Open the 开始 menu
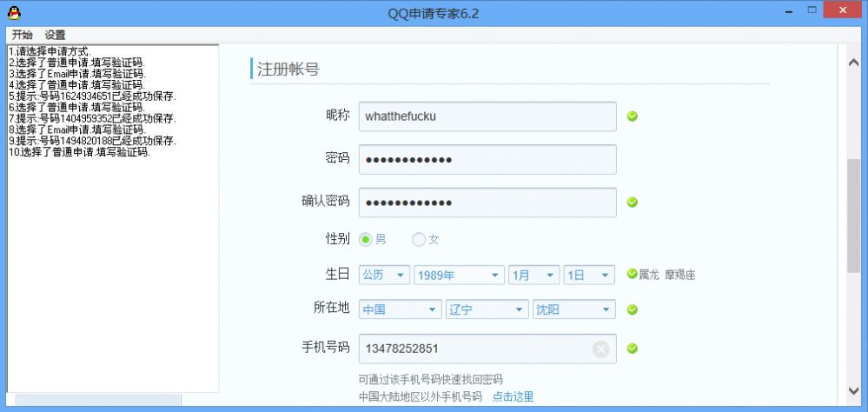 click(x=22, y=35)
